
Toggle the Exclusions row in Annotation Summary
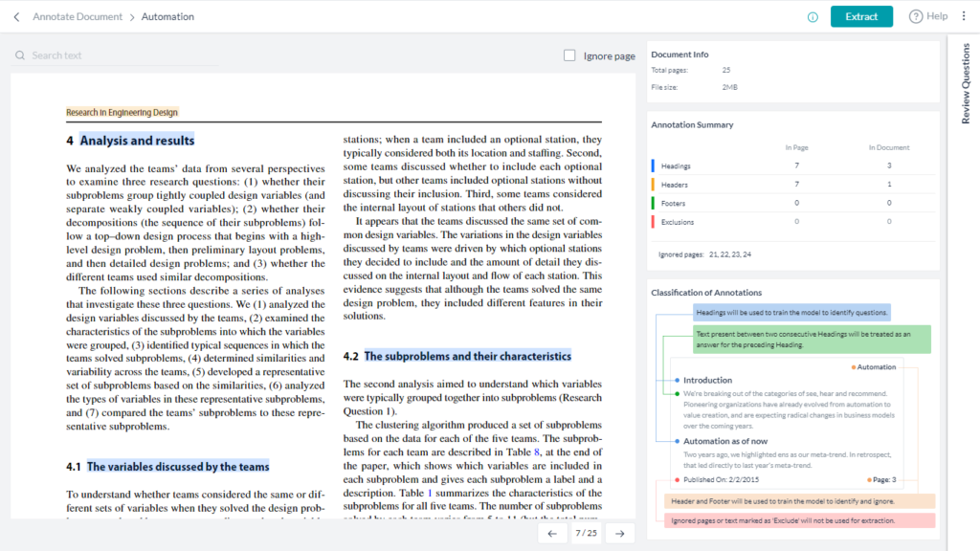coord(679,221)
